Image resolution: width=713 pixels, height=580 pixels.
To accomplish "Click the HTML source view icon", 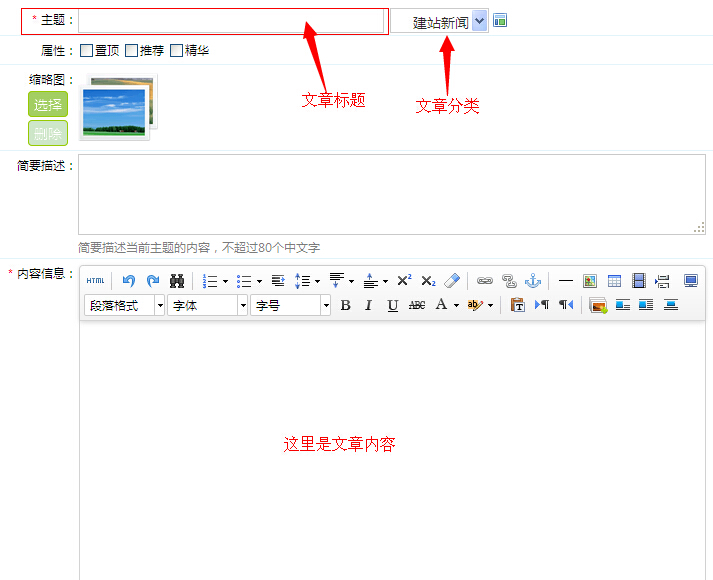I will [95, 281].
